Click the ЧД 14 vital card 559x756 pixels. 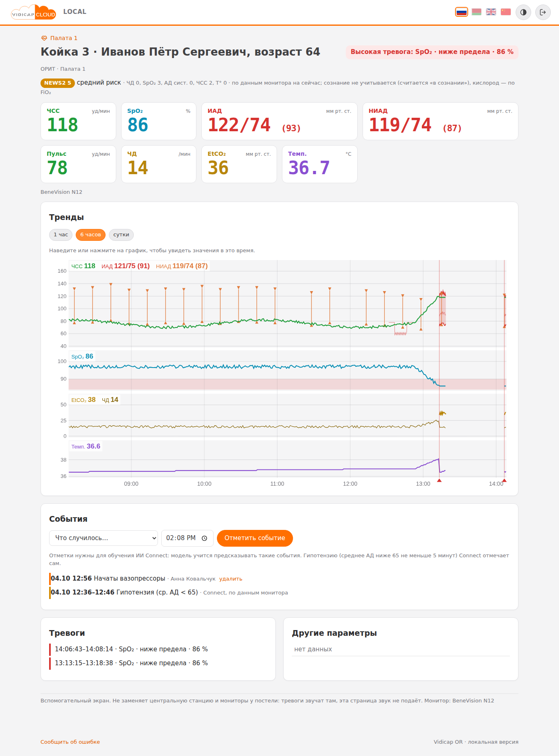click(x=159, y=164)
